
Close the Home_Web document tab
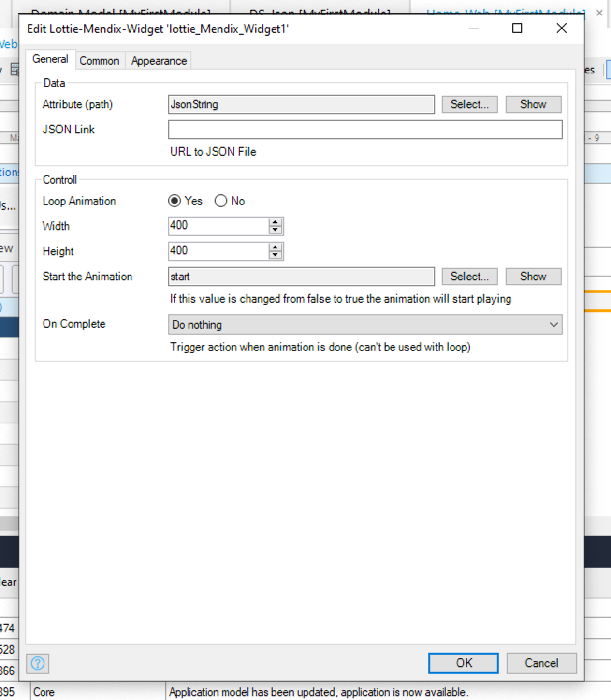pyautogui.click(x=599, y=13)
